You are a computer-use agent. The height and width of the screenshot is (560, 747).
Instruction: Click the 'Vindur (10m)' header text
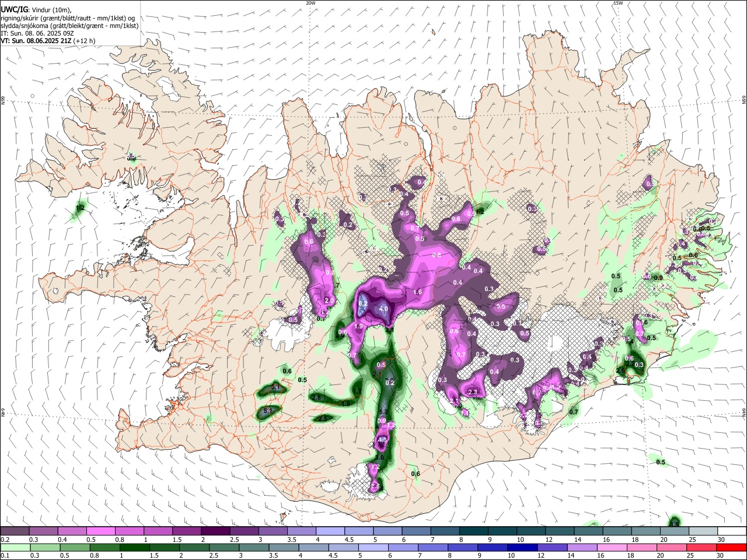[x=51, y=10]
